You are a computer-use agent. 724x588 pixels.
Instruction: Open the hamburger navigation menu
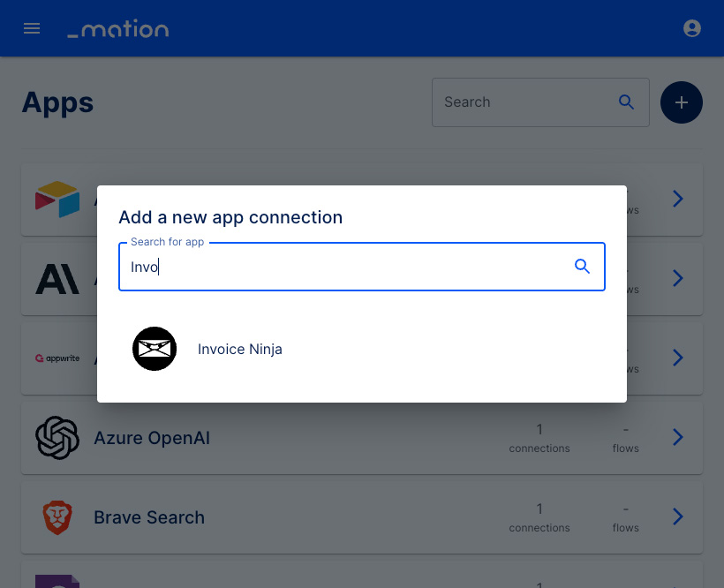[32, 28]
